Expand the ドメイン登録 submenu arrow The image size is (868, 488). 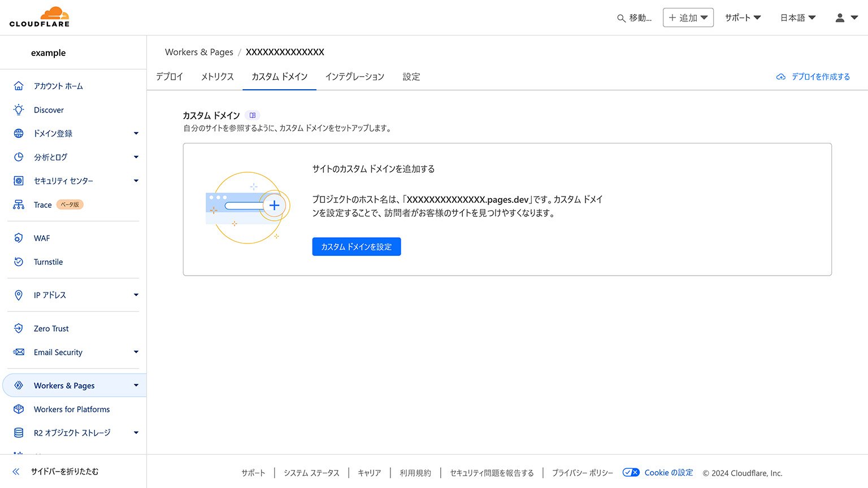point(136,133)
